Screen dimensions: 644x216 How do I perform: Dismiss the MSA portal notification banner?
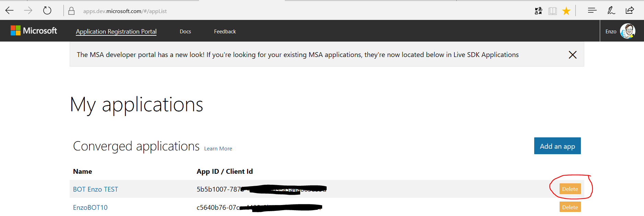(x=572, y=55)
